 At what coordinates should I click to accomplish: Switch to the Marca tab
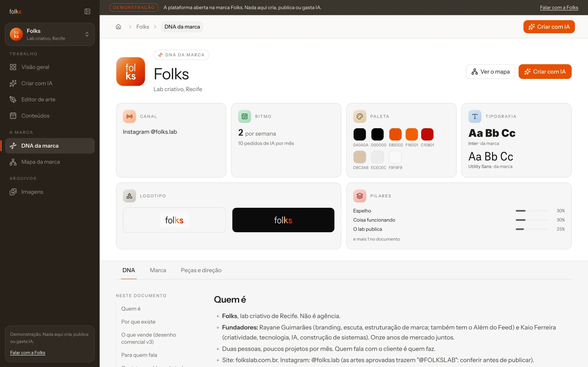(x=158, y=270)
